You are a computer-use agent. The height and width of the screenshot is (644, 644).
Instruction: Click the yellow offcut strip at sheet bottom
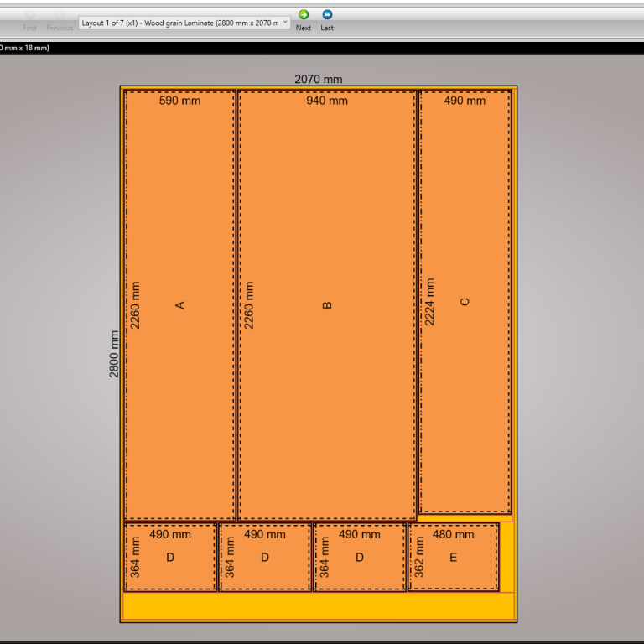(319, 605)
